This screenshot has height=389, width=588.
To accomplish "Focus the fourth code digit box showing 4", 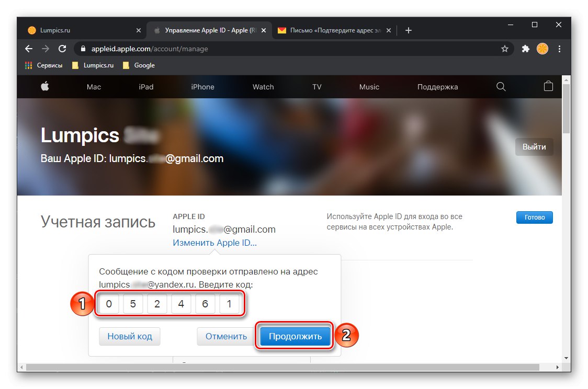I will [x=181, y=304].
